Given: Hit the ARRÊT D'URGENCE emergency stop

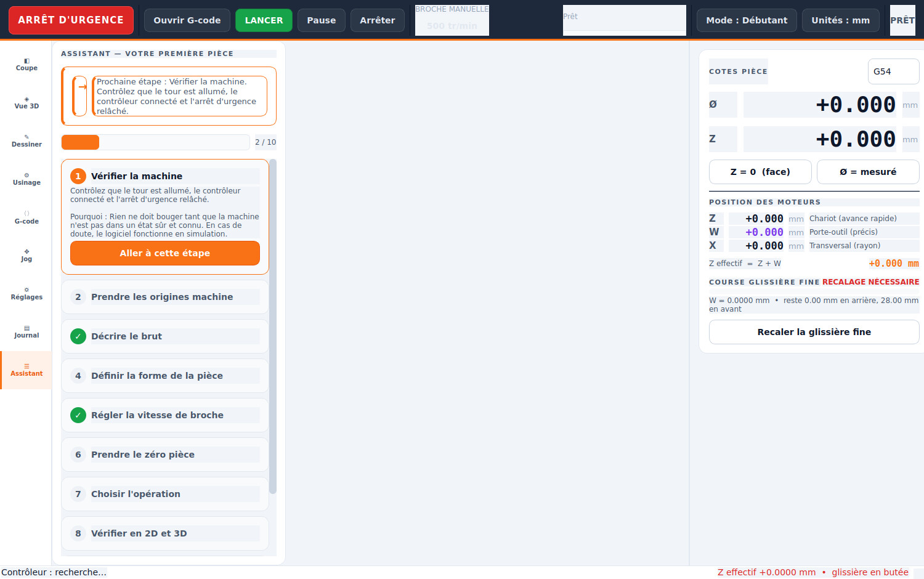Looking at the screenshot, I should (x=71, y=20).
